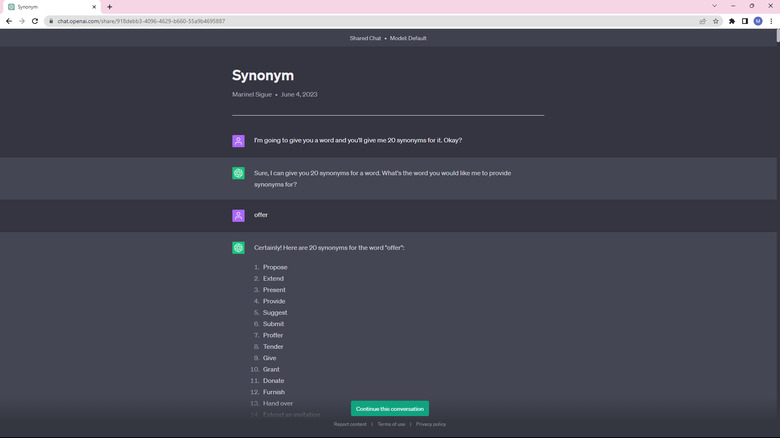Open the browser side panel
This screenshot has height=438, width=780.
[745, 21]
